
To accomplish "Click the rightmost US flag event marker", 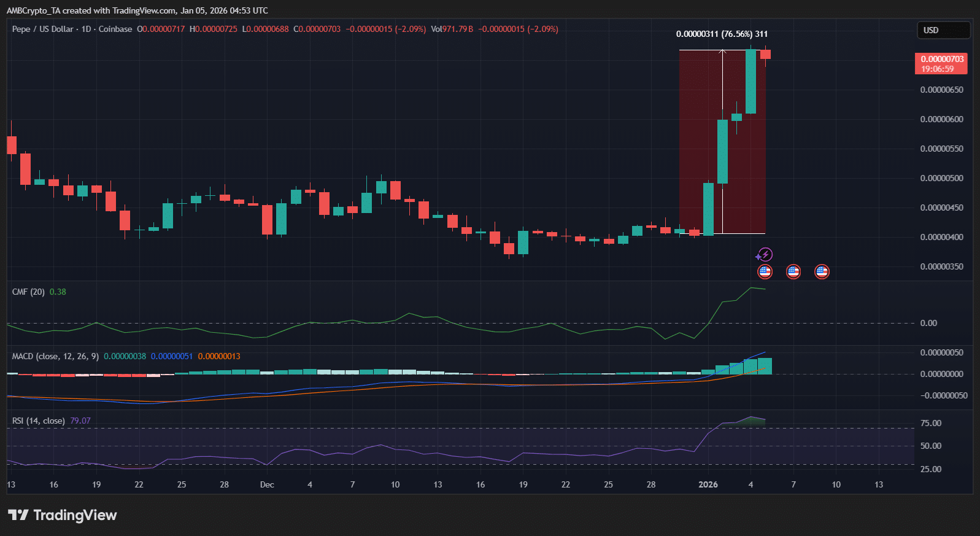I will pos(822,271).
